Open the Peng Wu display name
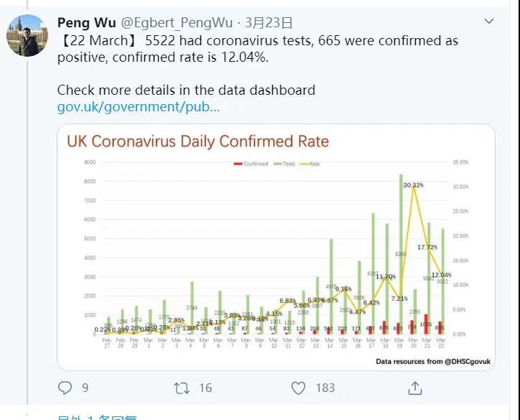 pyautogui.click(x=86, y=23)
